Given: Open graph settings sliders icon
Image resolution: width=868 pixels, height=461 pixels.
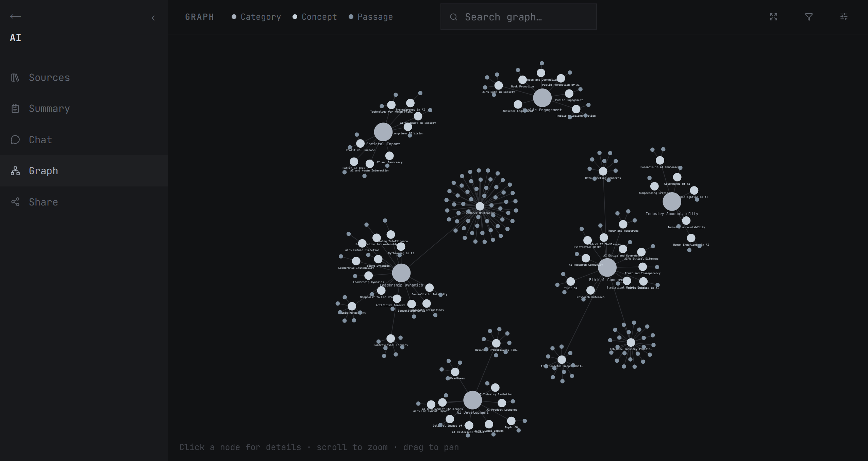Looking at the screenshot, I should pos(844,17).
